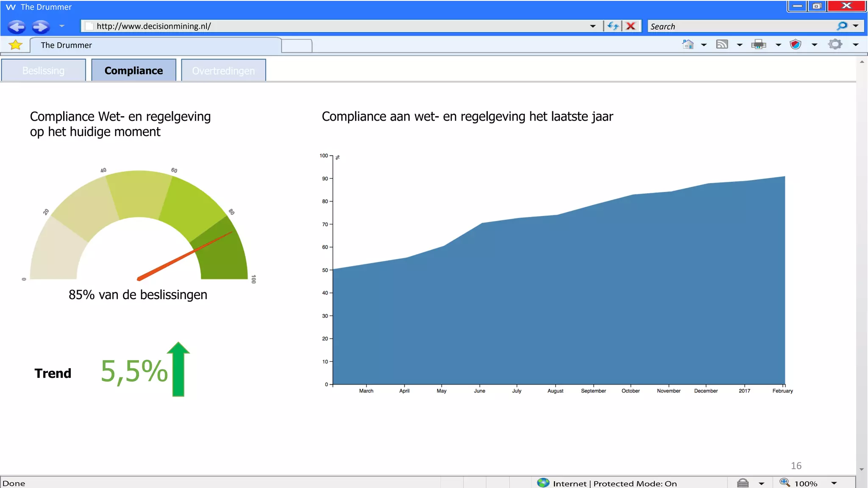Viewport: 868px width, 488px height.
Task: Click the '85% van de beslissingen' label
Action: 138,294
